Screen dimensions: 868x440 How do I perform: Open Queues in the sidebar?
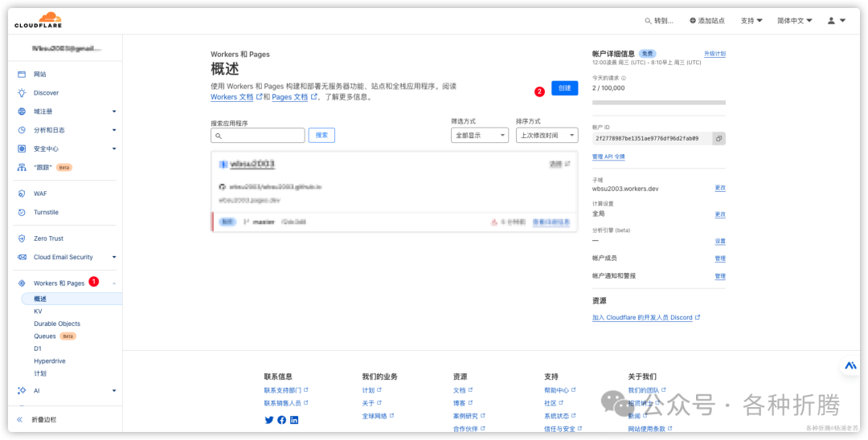pyautogui.click(x=45, y=336)
